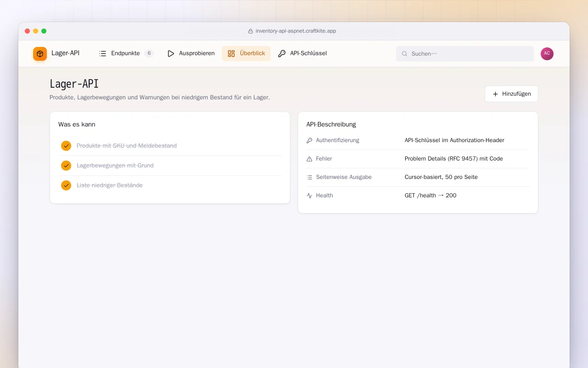Click the Endpunkte count badge showing 6

click(149, 53)
